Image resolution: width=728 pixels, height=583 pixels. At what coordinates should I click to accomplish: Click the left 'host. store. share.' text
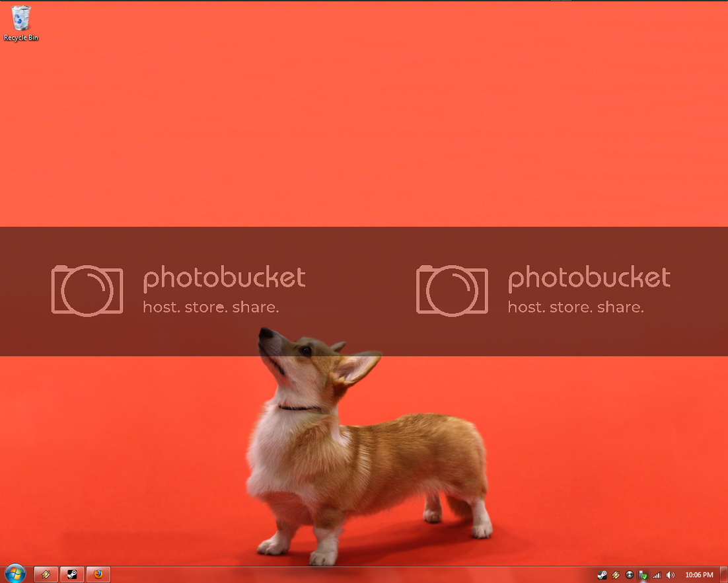click(x=211, y=307)
